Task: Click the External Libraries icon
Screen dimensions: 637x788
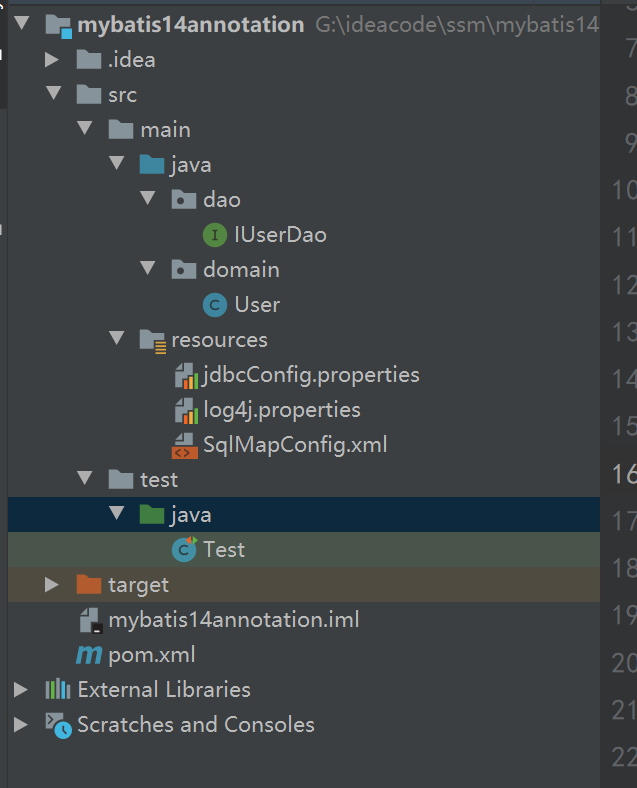Action: click(x=58, y=690)
